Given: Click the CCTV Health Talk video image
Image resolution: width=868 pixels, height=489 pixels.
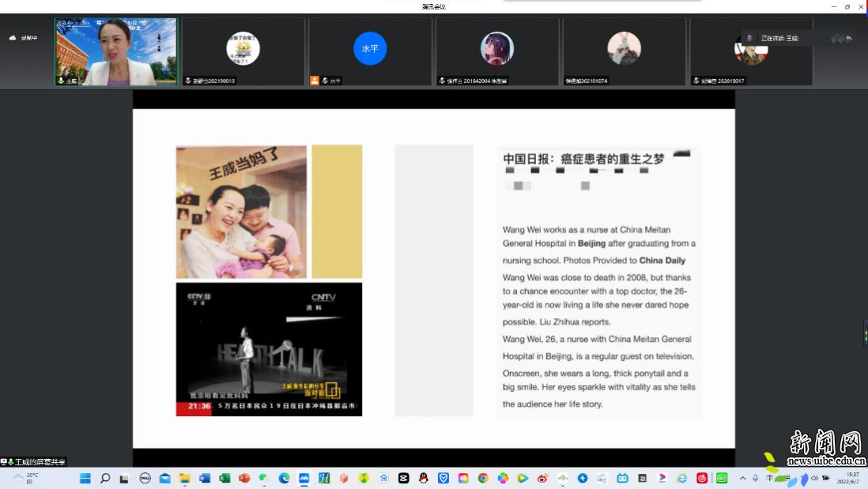Looking at the screenshot, I should pyautogui.click(x=269, y=350).
